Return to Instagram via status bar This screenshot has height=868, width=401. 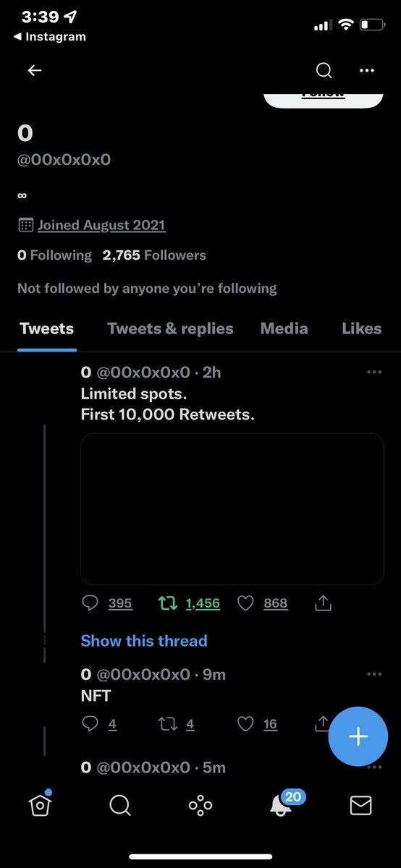[49, 37]
